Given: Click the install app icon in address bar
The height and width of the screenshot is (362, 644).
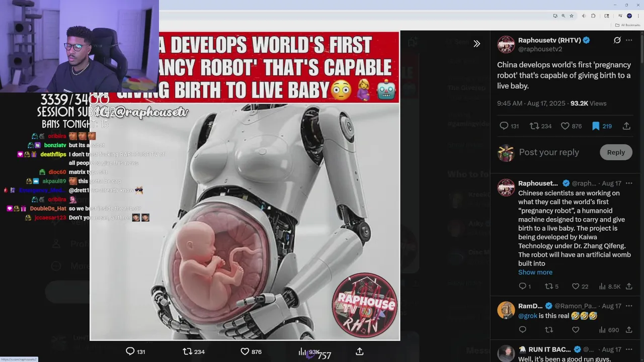Looking at the screenshot, I should [x=555, y=16].
